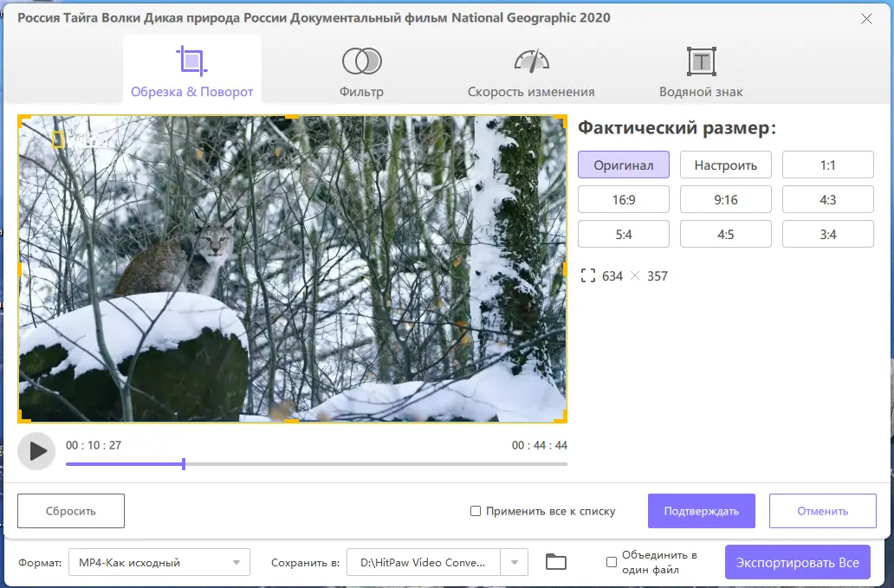Click the Скорость изменения speedometer icon
Image resolution: width=894 pixels, height=588 pixels.
point(531,59)
